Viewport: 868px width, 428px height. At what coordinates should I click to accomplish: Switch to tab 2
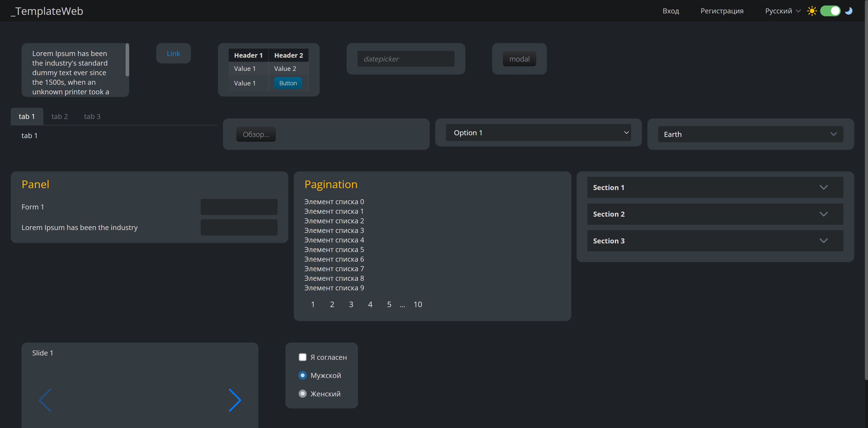[x=60, y=116]
